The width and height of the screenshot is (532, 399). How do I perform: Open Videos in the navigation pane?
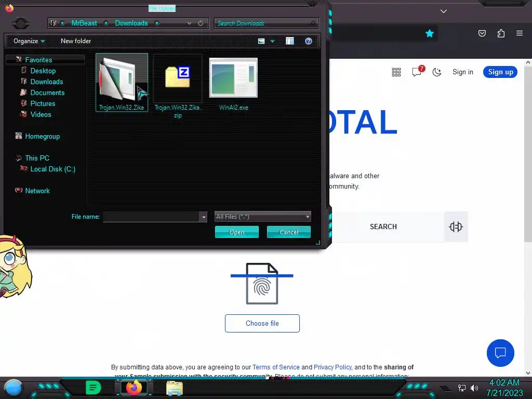(x=41, y=114)
